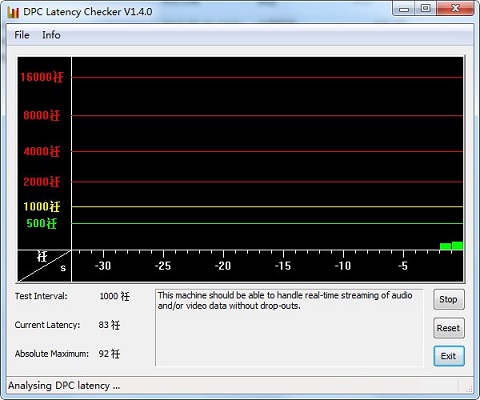Open the File menu
This screenshot has width=480, height=400.
point(22,35)
